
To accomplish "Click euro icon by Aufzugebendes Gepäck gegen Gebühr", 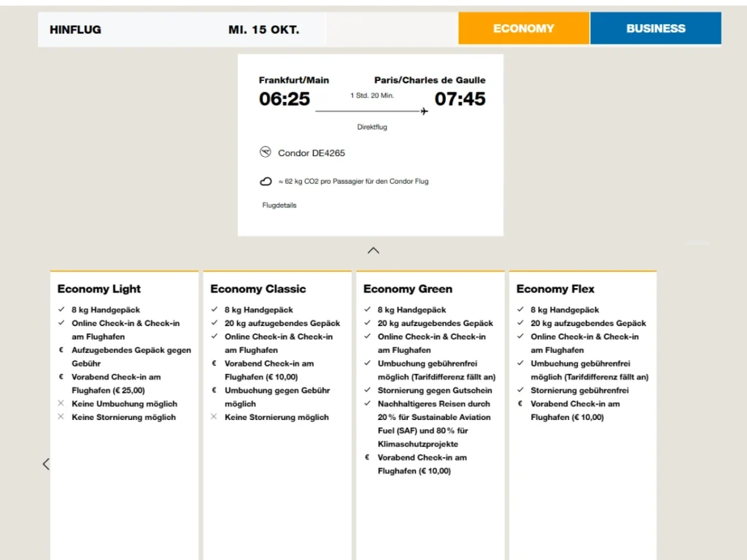I will click(x=61, y=350).
